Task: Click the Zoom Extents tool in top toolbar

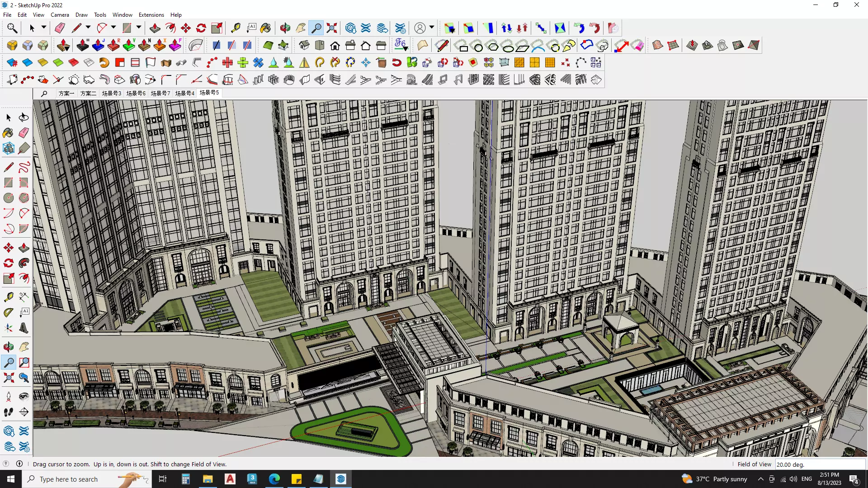Action: point(332,28)
